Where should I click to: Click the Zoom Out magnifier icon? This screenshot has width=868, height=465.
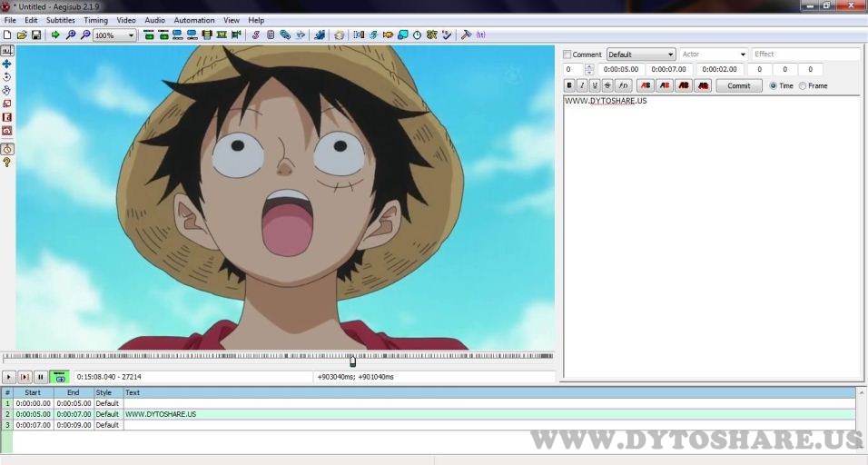(84, 35)
